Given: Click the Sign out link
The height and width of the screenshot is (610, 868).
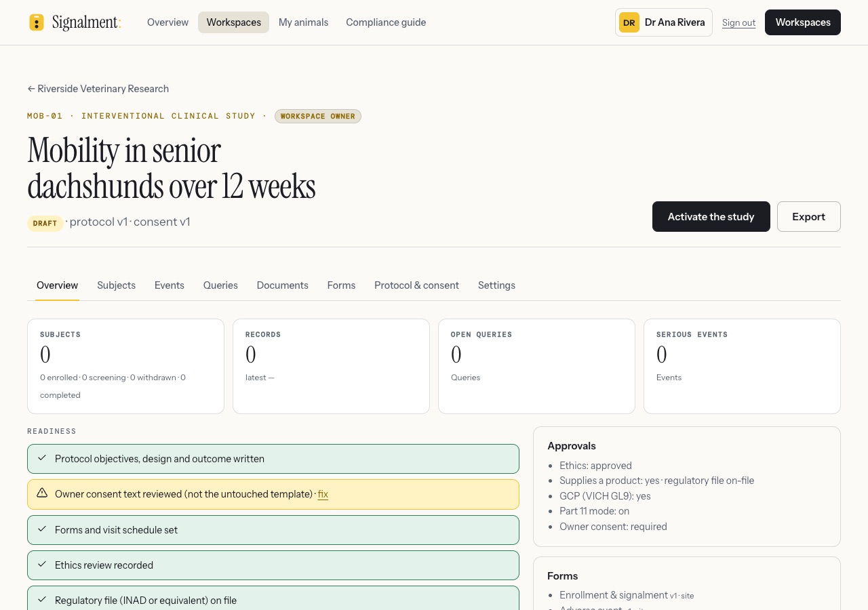Looking at the screenshot, I should click(x=738, y=23).
